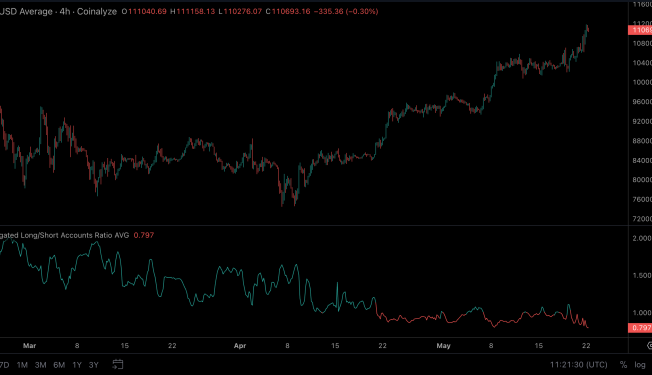Choose the 6M time range
Screen dimensions: 652x375
59,365
